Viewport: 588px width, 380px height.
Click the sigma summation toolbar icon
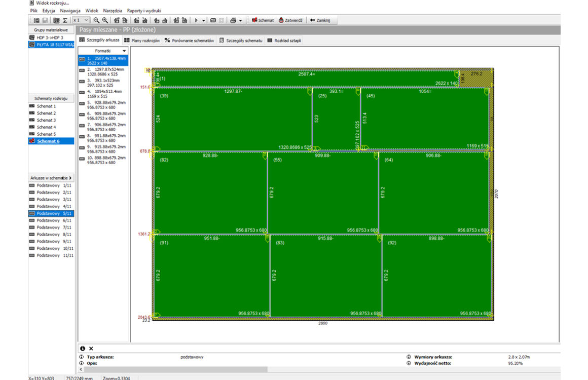pyautogui.click(x=65, y=20)
